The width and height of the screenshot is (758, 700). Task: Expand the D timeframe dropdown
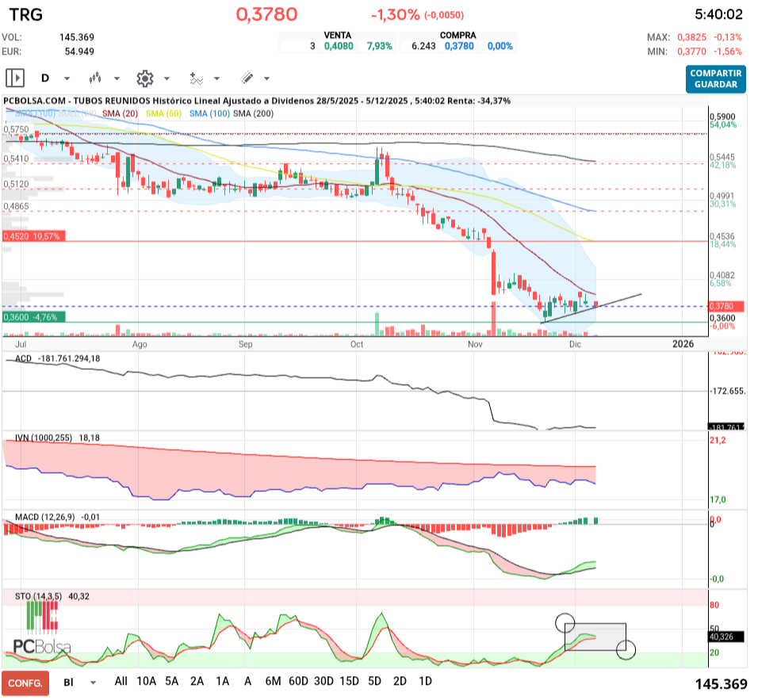(67, 78)
